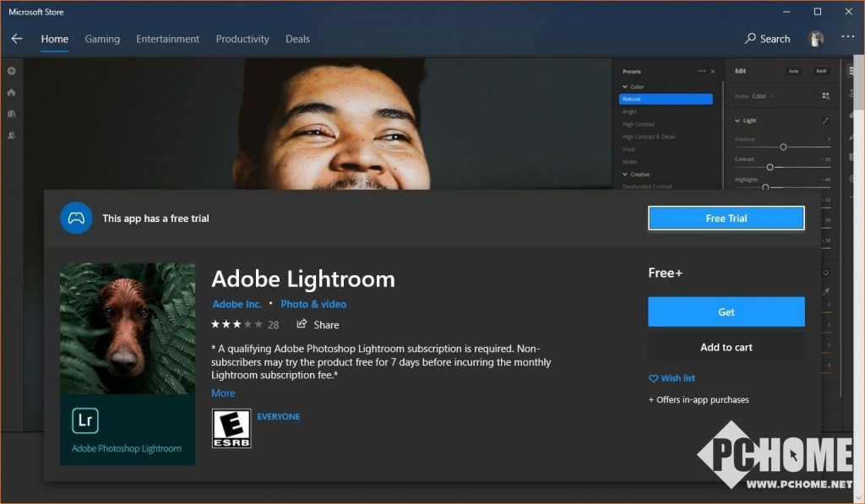Click the Adobe Photoshop Lightroom app thumbnail
865x504 pixels.
[x=128, y=364]
